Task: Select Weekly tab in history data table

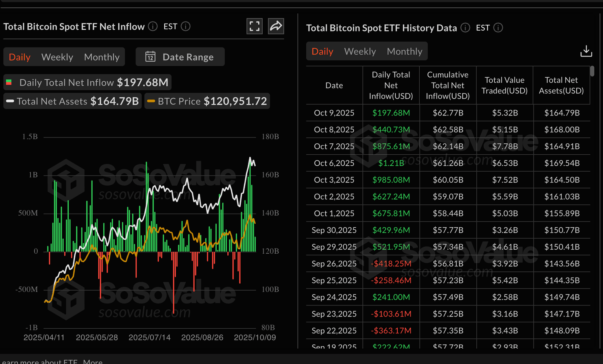Action: 360,51
